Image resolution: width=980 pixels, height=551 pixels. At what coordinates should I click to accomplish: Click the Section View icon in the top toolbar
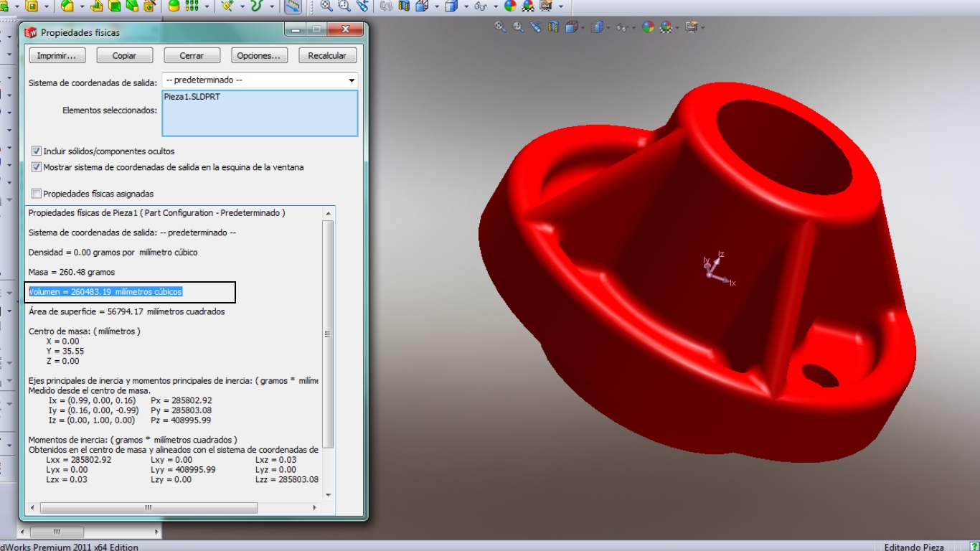(x=403, y=6)
